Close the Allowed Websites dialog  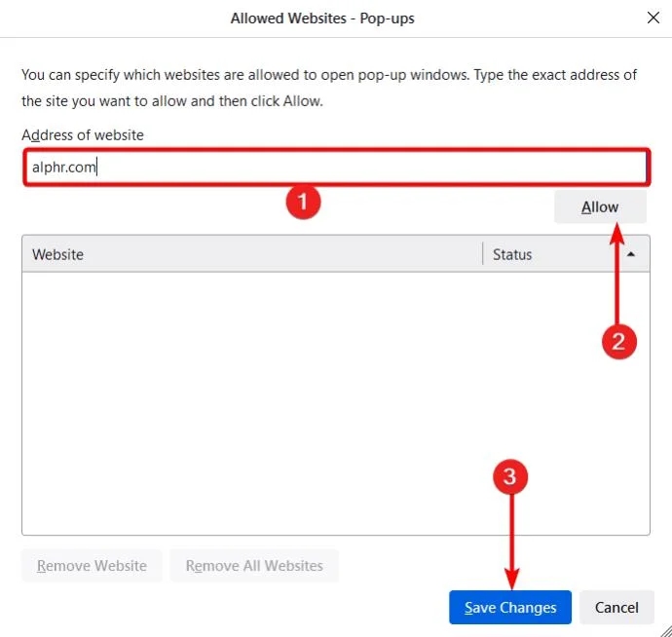pyautogui.click(x=652, y=18)
